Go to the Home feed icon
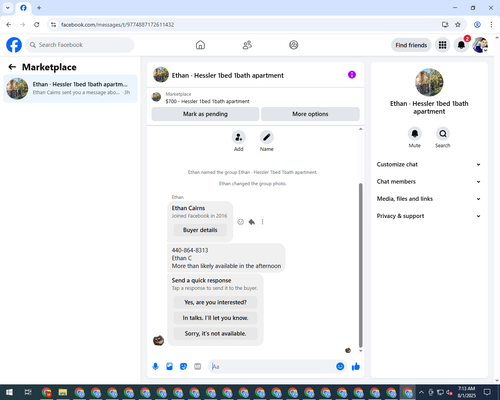 pos(200,45)
